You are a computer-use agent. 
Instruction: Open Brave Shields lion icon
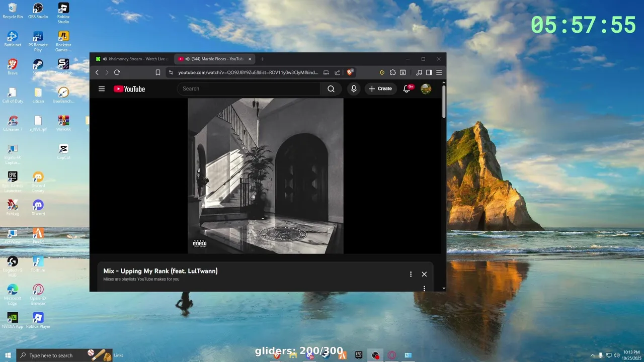pyautogui.click(x=350, y=72)
